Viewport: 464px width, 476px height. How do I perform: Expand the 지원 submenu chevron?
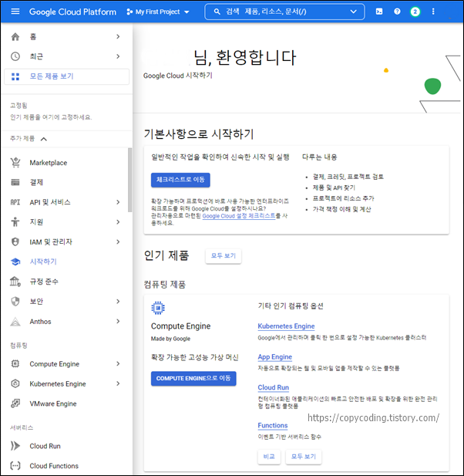click(x=118, y=222)
